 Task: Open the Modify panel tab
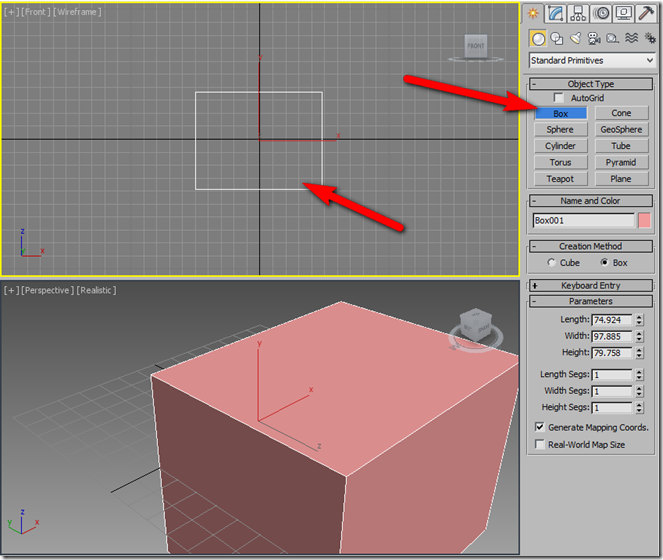[x=556, y=13]
